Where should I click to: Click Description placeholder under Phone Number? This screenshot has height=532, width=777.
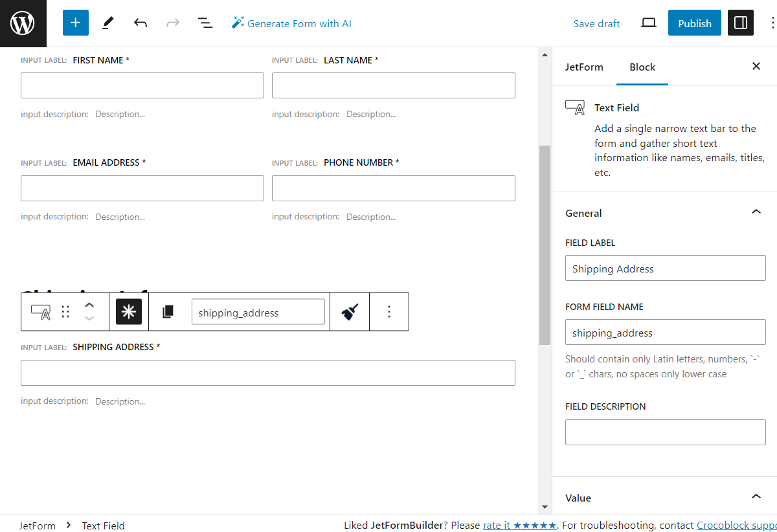371,217
